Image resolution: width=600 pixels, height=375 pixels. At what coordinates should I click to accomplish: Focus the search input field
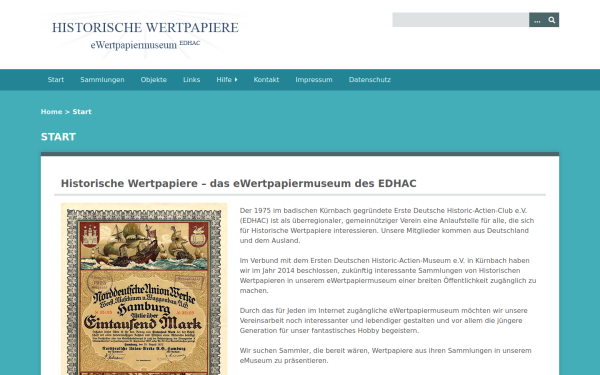[460, 20]
